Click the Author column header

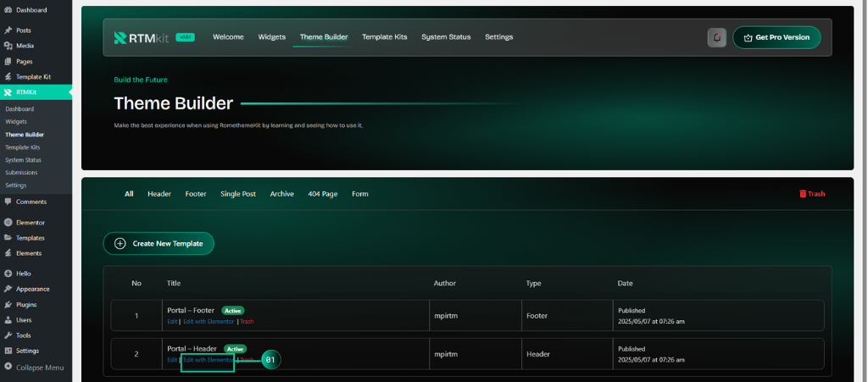point(445,283)
